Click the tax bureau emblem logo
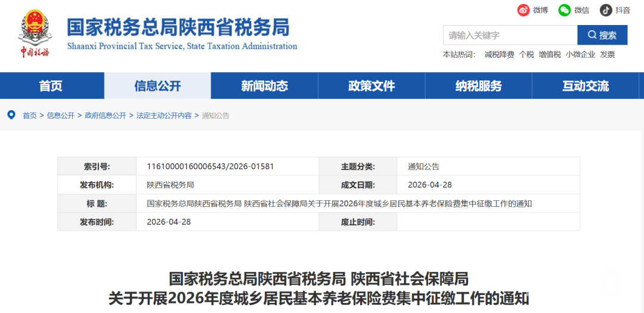This screenshot has height=313, width=644. click(35, 34)
